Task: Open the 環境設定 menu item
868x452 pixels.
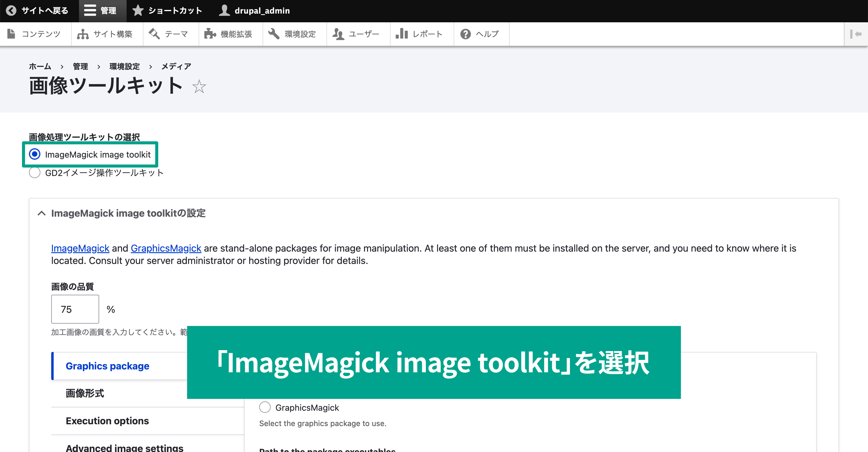Action: pyautogui.click(x=294, y=34)
